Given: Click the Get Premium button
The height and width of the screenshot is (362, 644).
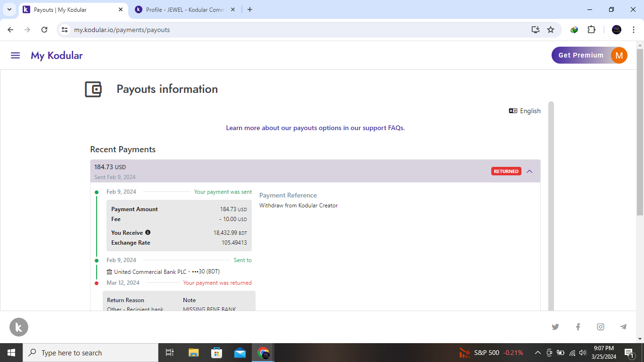Looking at the screenshot, I should coord(581,55).
